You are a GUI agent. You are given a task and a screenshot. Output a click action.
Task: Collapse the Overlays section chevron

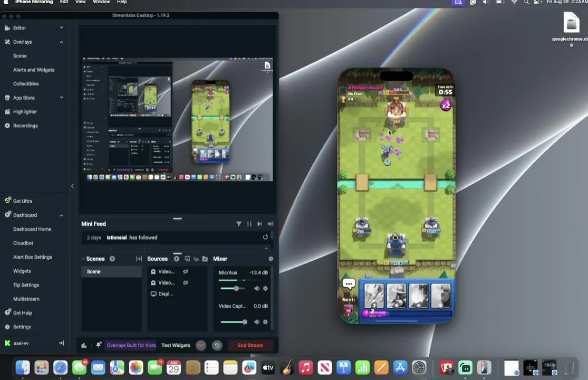pyautogui.click(x=62, y=42)
